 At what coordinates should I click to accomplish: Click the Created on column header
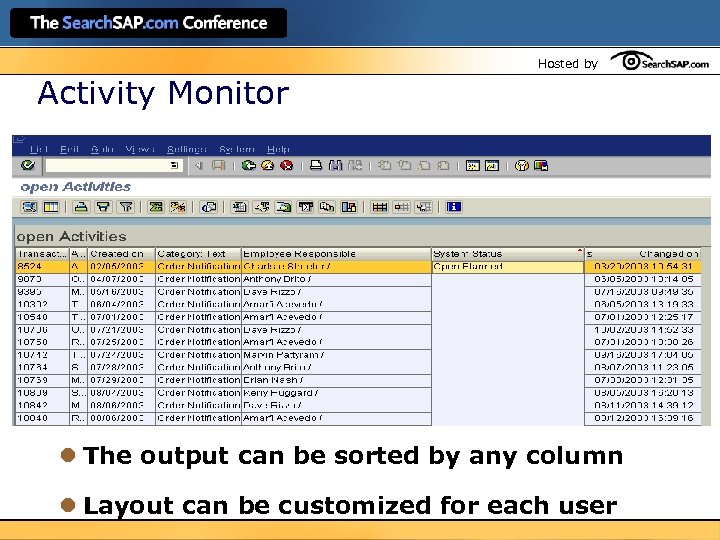click(x=121, y=254)
